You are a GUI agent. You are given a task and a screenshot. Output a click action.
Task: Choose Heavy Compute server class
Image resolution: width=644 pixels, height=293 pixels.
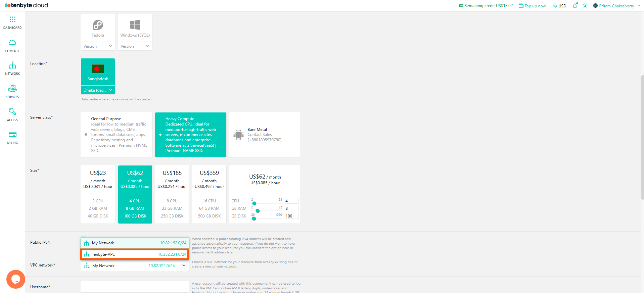pyautogui.click(x=191, y=135)
